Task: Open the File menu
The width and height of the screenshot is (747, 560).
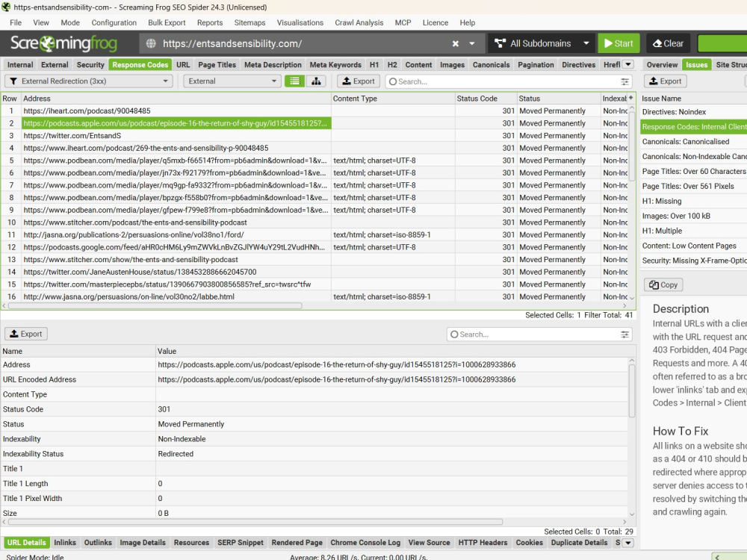Action: coord(16,22)
